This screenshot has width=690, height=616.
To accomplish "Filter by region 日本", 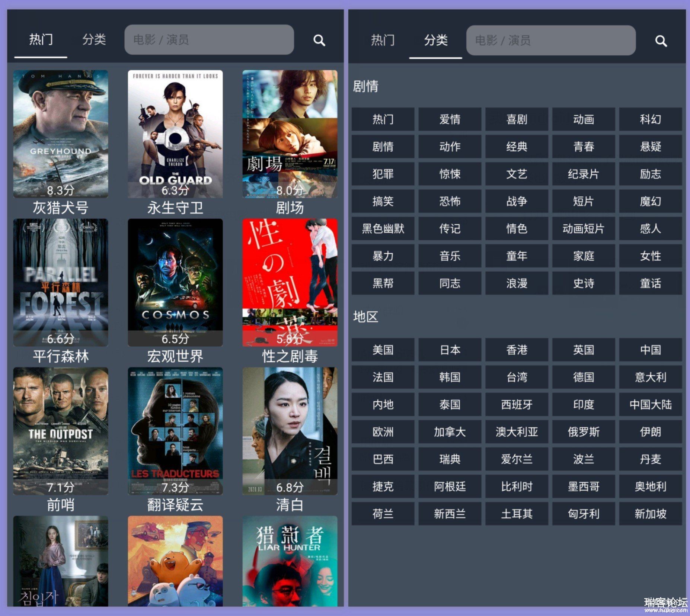I will click(x=450, y=350).
